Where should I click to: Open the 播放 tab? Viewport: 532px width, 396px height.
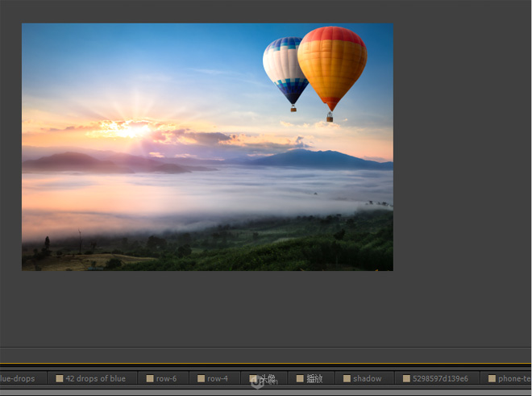[314, 378]
